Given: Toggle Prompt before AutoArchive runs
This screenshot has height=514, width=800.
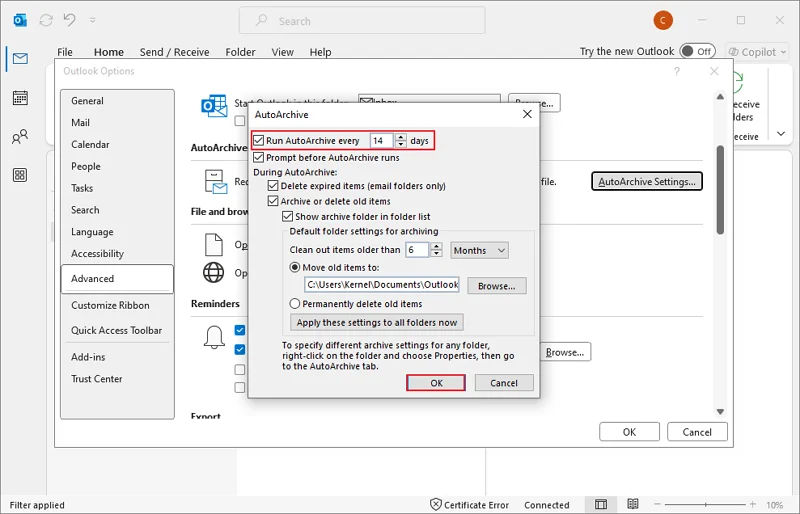Looking at the screenshot, I should [x=259, y=157].
